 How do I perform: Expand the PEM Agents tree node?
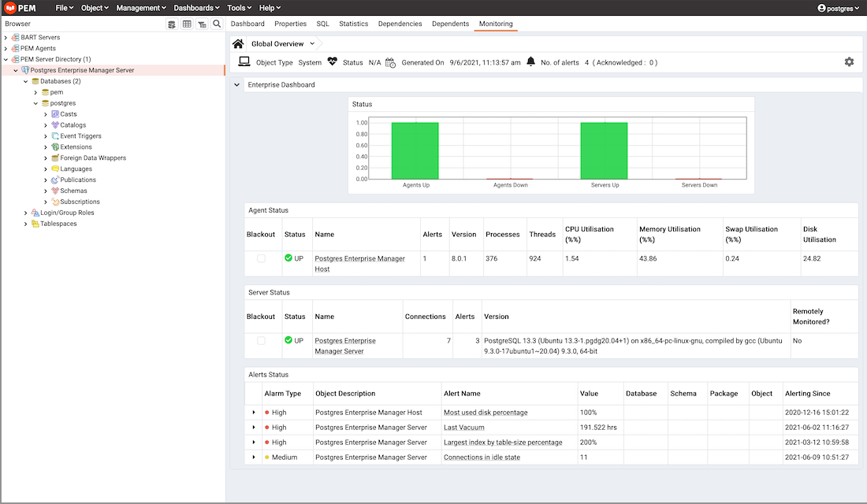point(6,49)
